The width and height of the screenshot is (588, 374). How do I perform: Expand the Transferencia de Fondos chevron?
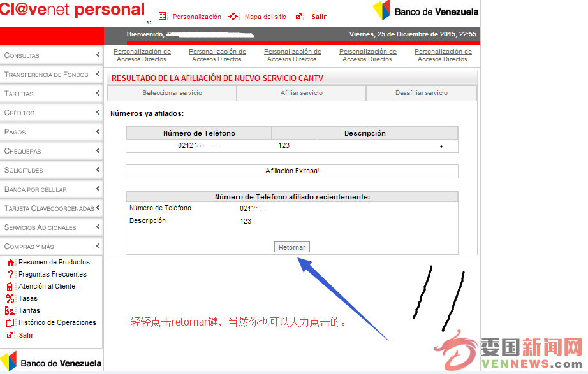point(98,74)
